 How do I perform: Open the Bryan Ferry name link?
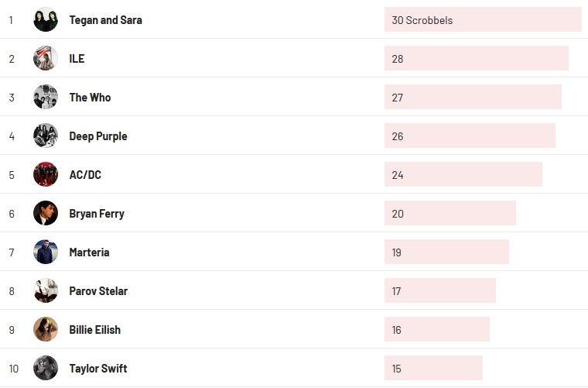(97, 214)
